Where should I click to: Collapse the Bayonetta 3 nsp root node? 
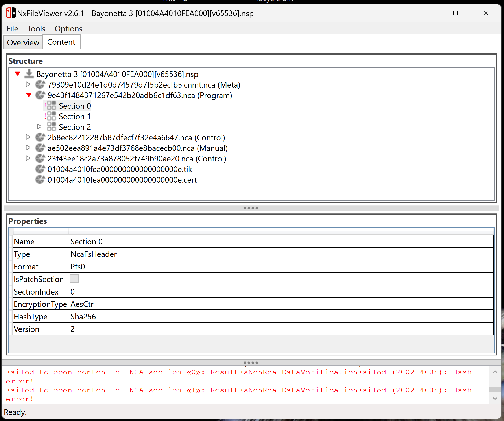click(x=18, y=74)
